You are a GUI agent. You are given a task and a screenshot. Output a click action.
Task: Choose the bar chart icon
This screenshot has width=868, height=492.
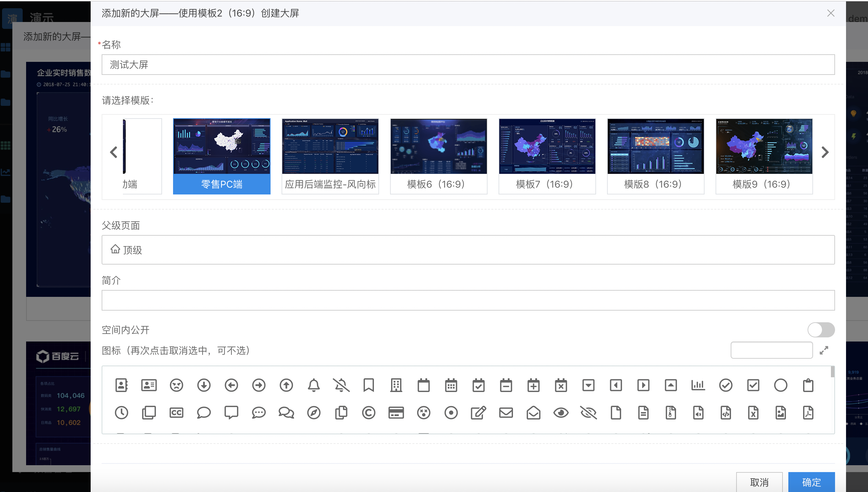coord(698,385)
